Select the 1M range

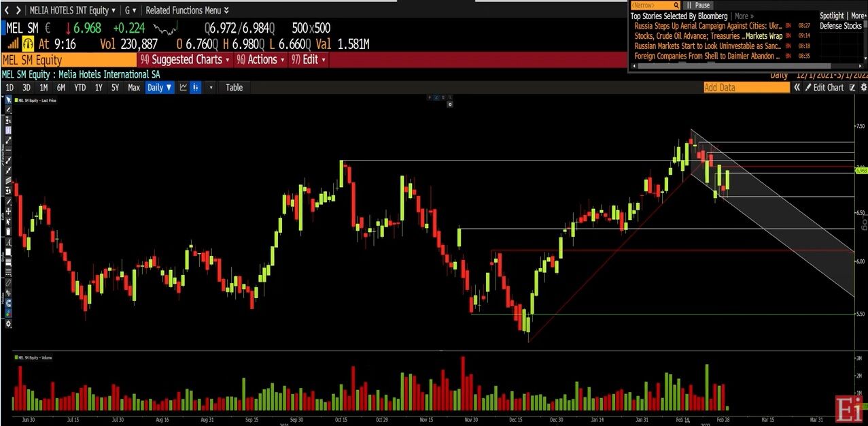(x=44, y=87)
